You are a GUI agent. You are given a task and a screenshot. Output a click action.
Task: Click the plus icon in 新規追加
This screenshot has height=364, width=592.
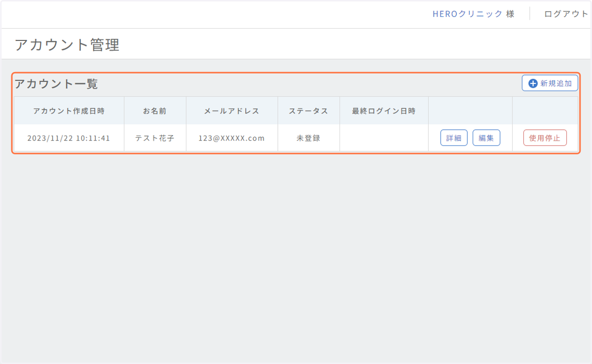(x=533, y=83)
